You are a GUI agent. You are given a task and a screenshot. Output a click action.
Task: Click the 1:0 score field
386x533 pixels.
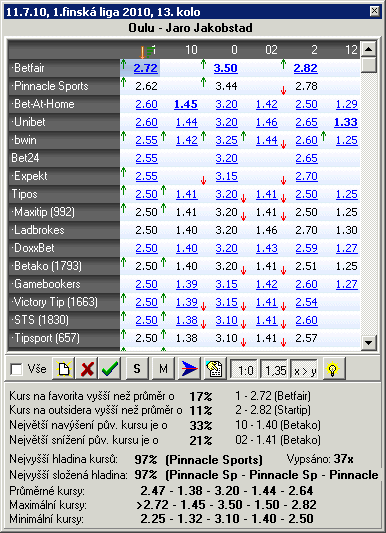click(244, 370)
